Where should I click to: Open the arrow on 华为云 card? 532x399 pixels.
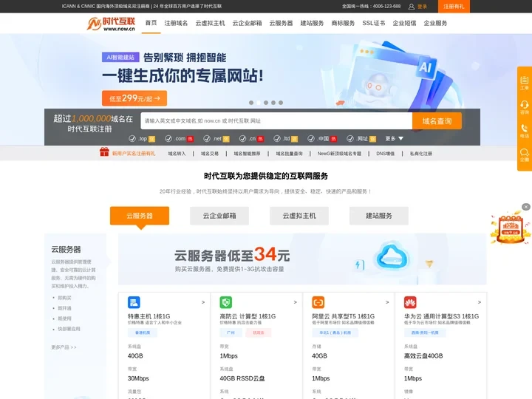[480, 302]
